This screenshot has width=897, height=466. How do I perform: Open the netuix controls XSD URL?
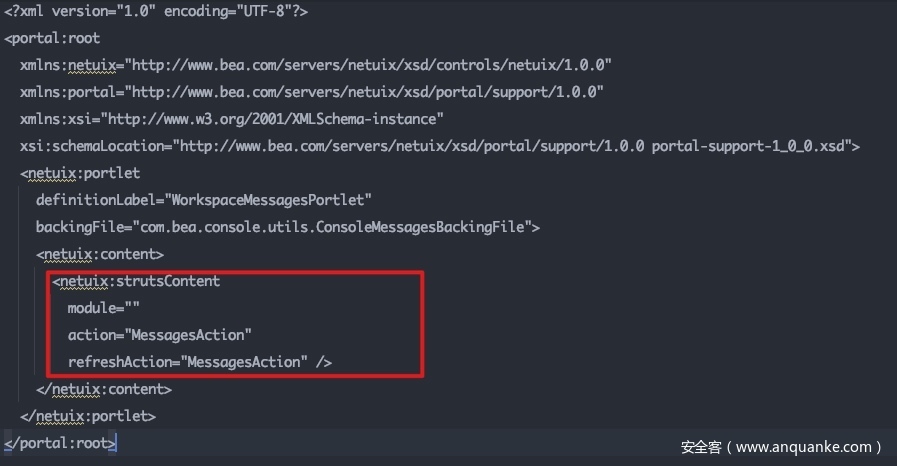click(x=371, y=65)
